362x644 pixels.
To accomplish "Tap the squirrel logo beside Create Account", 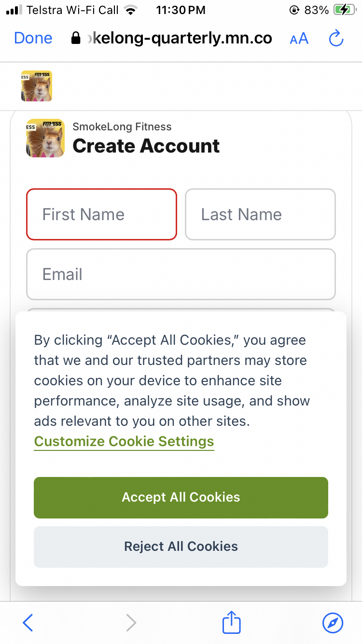I will (45, 138).
